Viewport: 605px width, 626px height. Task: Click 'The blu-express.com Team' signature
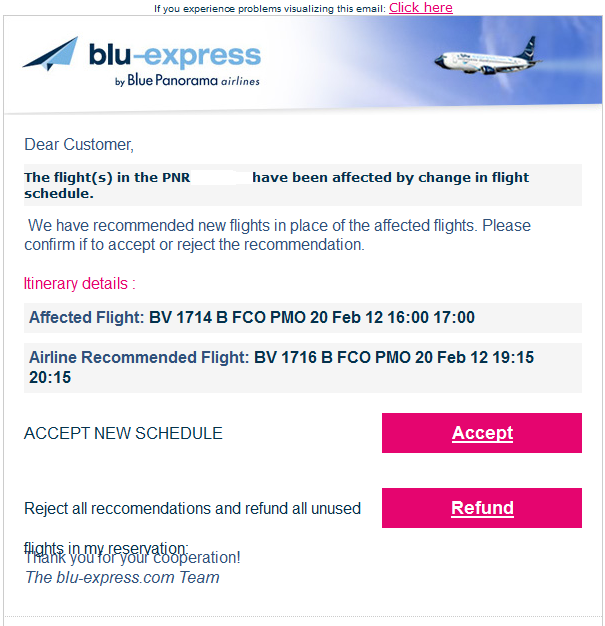point(122,578)
